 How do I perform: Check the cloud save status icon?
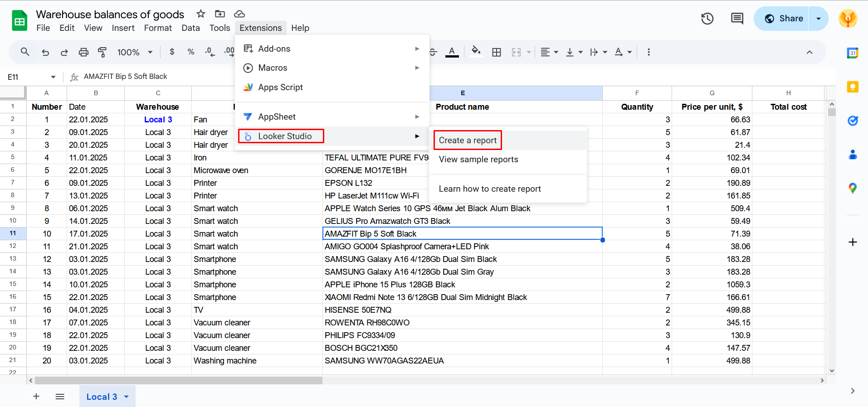(x=239, y=14)
